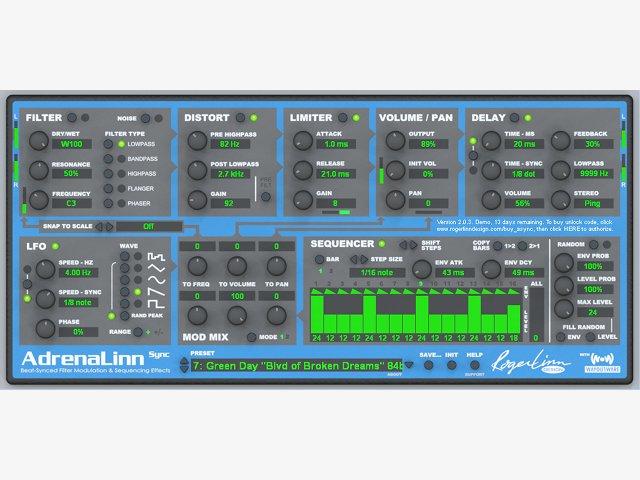This screenshot has width=640, height=480.
Task: Fill random Level values button
Action: [x=590, y=337]
